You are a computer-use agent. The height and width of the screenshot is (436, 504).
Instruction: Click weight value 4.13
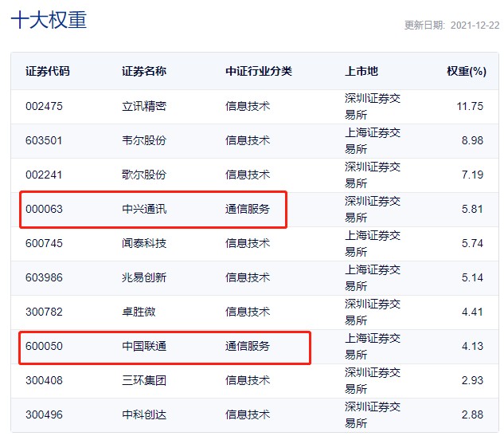[472, 346]
